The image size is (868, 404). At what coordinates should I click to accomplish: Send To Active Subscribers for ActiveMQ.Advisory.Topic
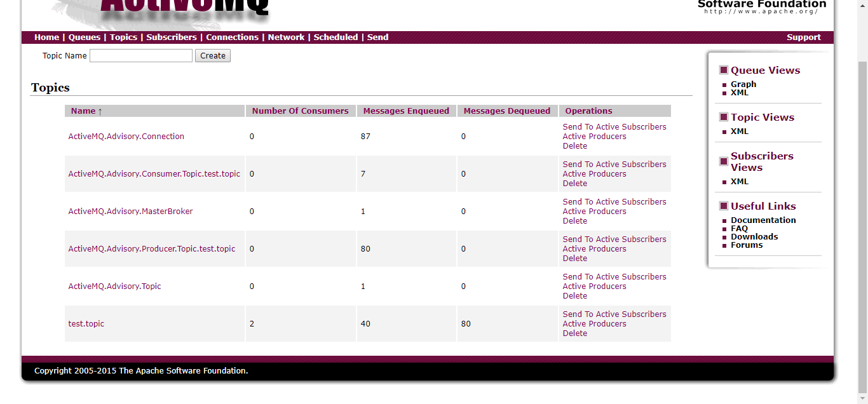614,277
